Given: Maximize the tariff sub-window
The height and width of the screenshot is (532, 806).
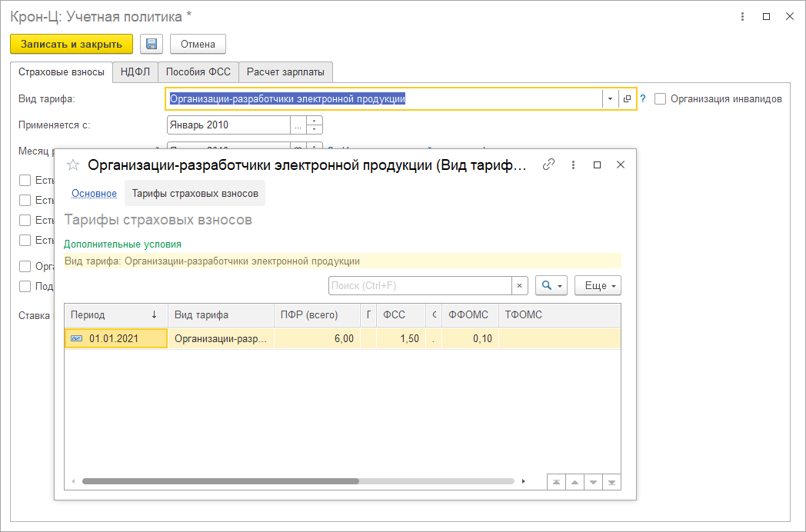Looking at the screenshot, I should pyautogui.click(x=597, y=165).
